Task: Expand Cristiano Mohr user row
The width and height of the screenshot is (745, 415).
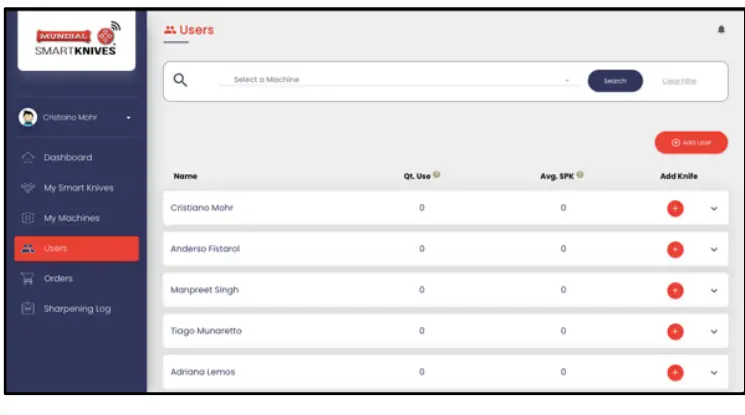Action: coord(714,208)
